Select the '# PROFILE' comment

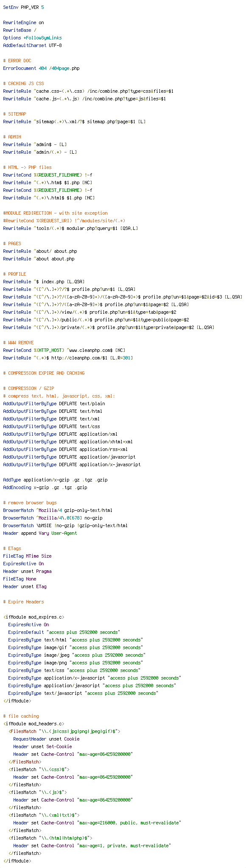click(x=14, y=274)
